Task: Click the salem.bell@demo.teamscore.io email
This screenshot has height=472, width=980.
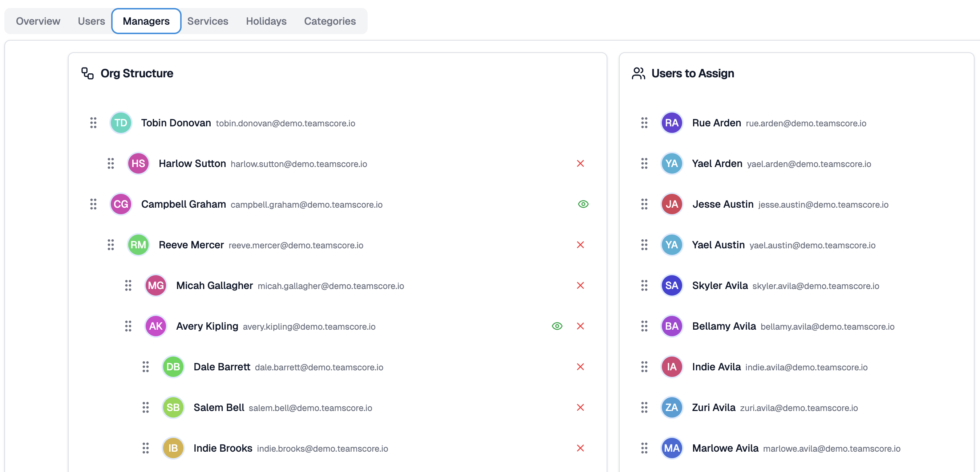Action: 310,408
